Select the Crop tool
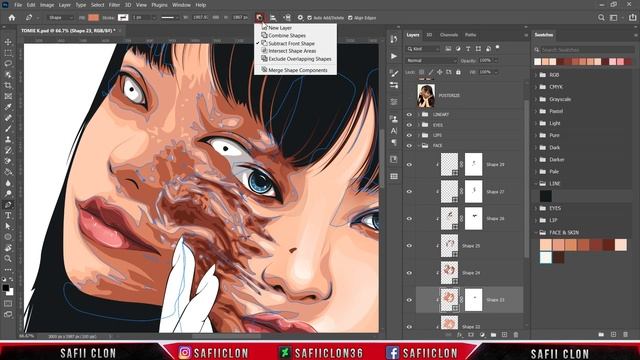 (8, 85)
